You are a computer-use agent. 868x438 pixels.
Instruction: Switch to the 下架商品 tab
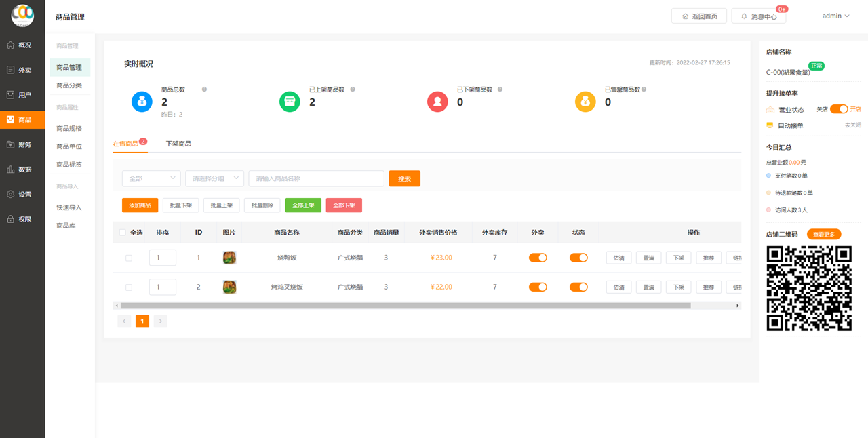click(x=178, y=144)
